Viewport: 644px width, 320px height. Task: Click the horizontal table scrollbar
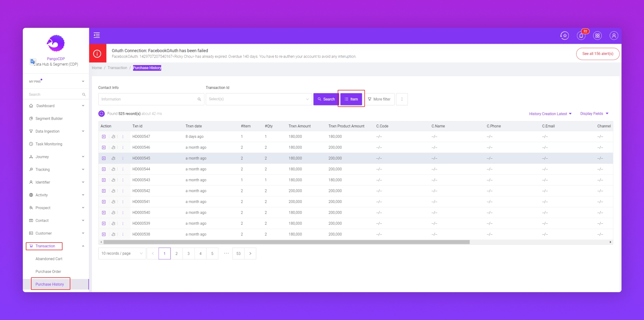point(286,242)
